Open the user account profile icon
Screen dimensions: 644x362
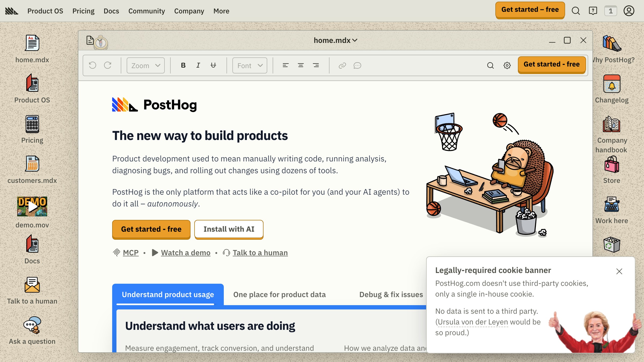[x=629, y=11]
